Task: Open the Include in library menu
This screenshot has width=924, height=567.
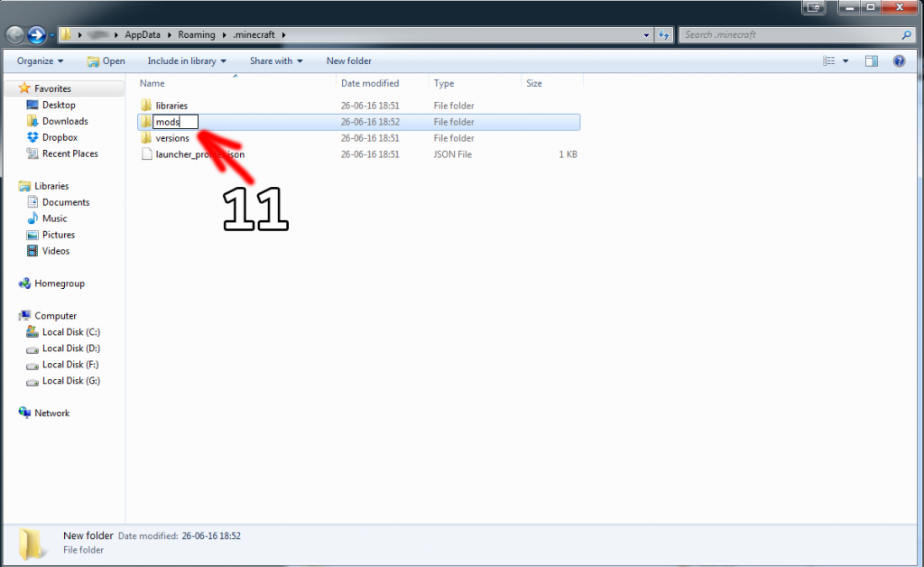Action: [187, 60]
